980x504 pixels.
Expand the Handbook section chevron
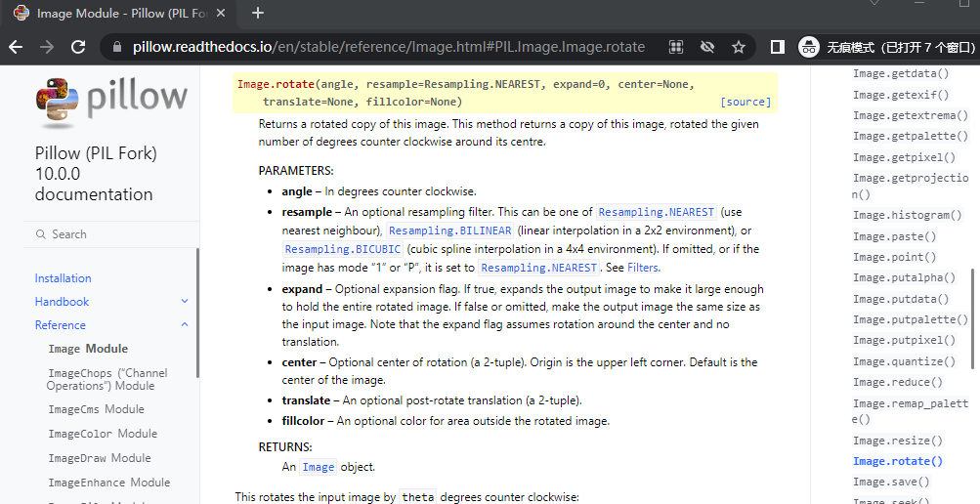point(185,302)
